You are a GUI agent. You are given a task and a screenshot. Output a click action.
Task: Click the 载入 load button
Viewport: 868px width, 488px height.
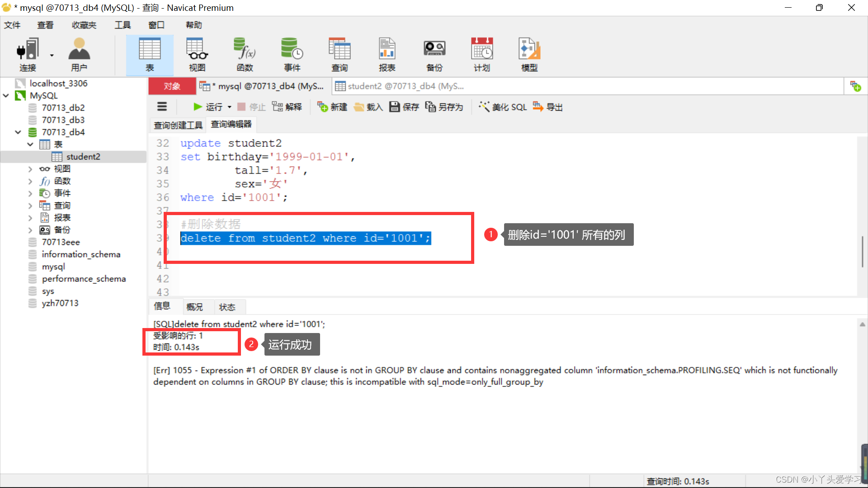pos(368,107)
